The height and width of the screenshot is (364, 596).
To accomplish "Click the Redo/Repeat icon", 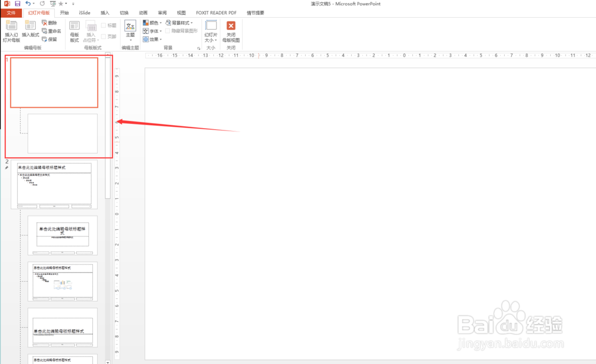I will pos(42,4).
